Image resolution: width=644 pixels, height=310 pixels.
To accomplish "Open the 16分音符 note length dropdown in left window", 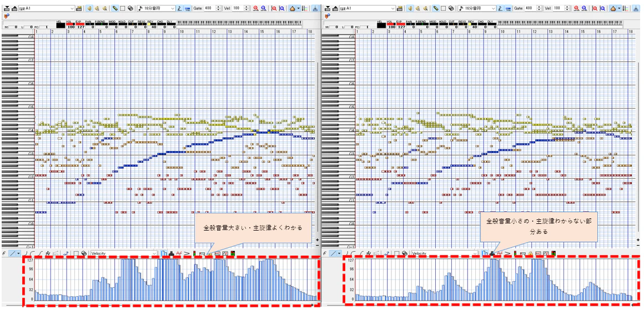I will click(157, 8).
